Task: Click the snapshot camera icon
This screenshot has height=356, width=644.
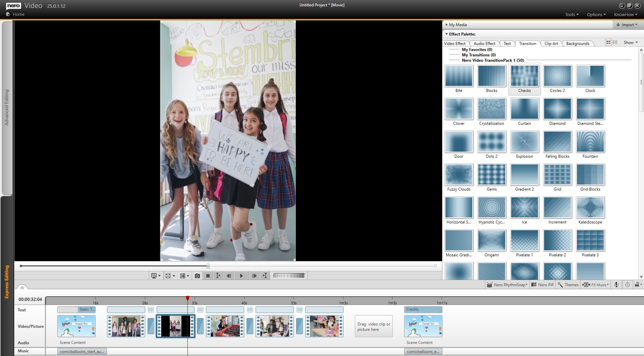Action: 197,276
